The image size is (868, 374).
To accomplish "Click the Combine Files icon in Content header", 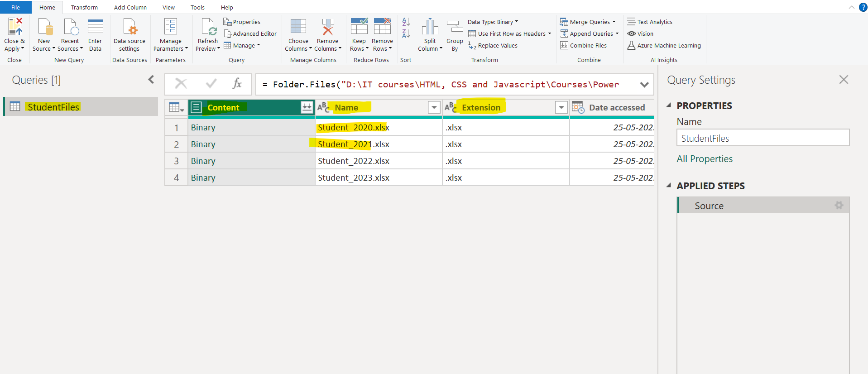I will 307,107.
